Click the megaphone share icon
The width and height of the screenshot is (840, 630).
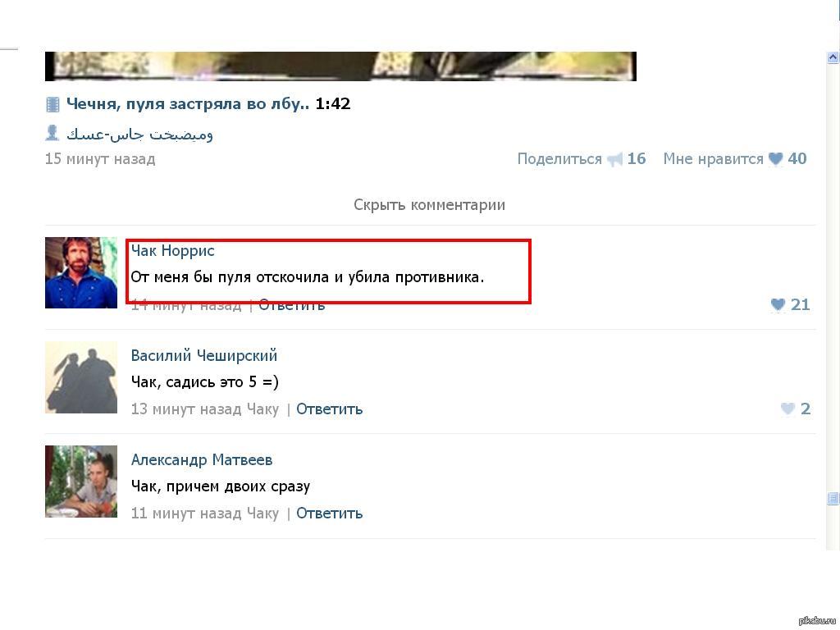point(614,159)
